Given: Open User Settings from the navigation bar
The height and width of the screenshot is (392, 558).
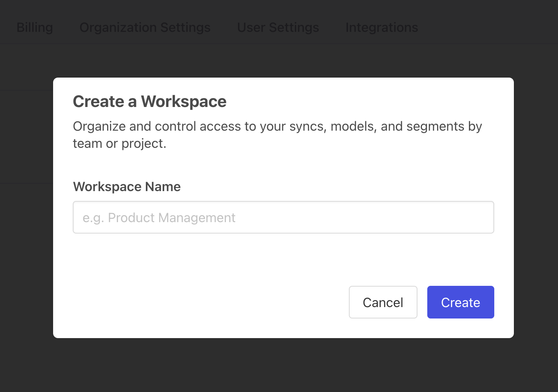Looking at the screenshot, I should click(x=278, y=27).
